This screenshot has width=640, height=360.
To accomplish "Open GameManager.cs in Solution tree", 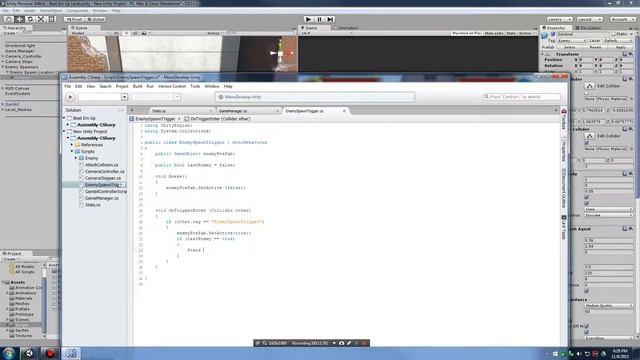I will [102, 198].
